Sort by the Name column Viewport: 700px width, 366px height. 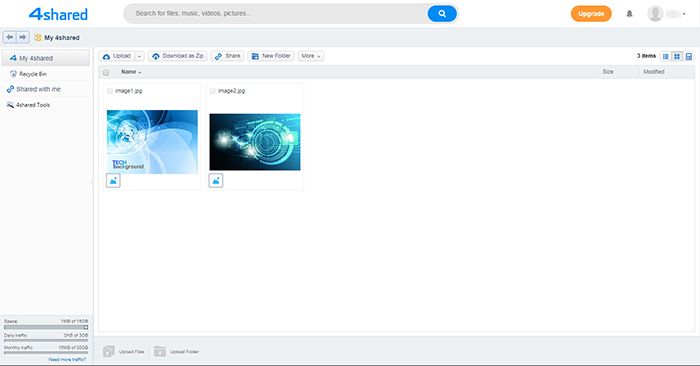click(131, 72)
